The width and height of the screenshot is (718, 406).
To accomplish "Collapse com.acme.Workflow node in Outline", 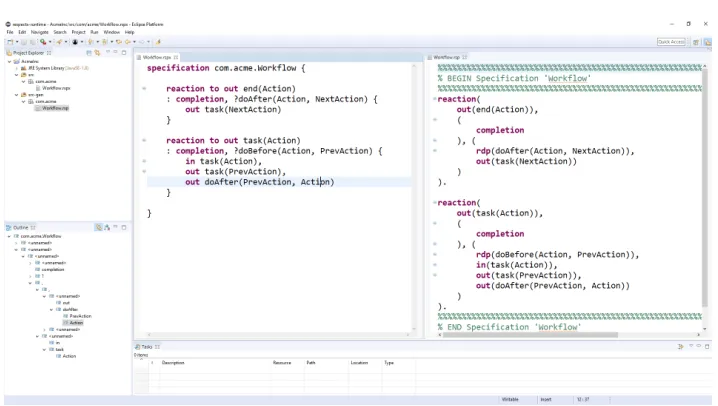I will [x=10, y=236].
